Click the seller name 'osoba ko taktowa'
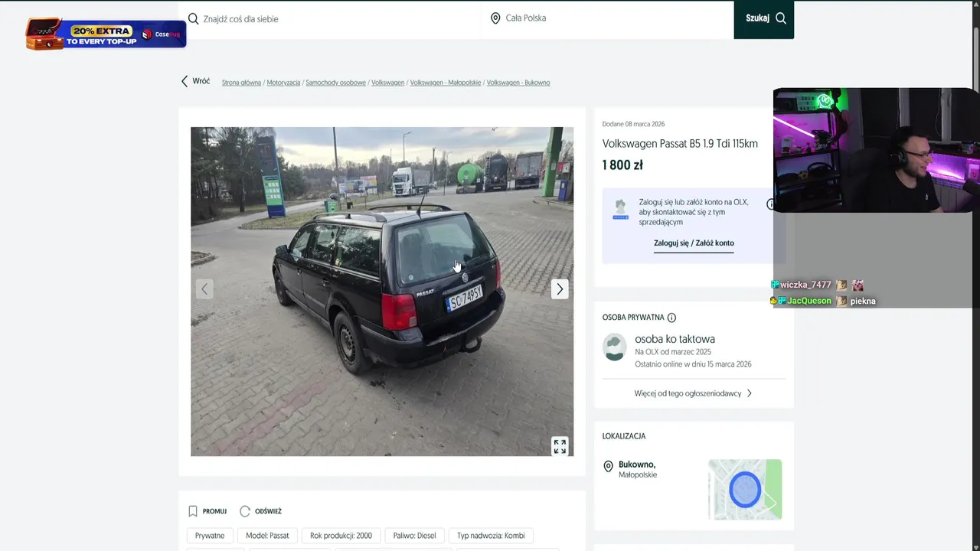This screenshot has width=980, height=551. pyautogui.click(x=675, y=339)
